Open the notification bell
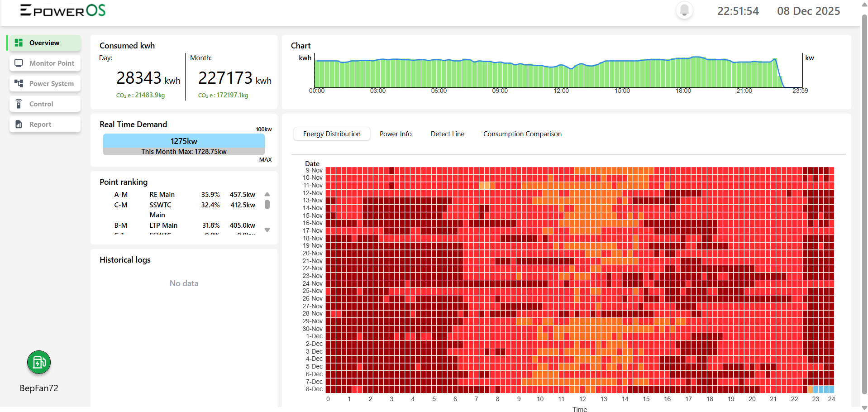 point(684,10)
